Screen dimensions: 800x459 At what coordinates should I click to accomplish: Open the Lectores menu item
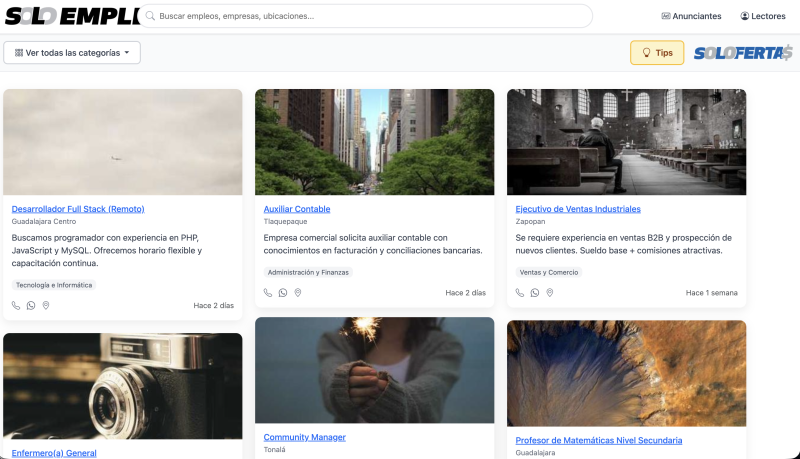[763, 16]
